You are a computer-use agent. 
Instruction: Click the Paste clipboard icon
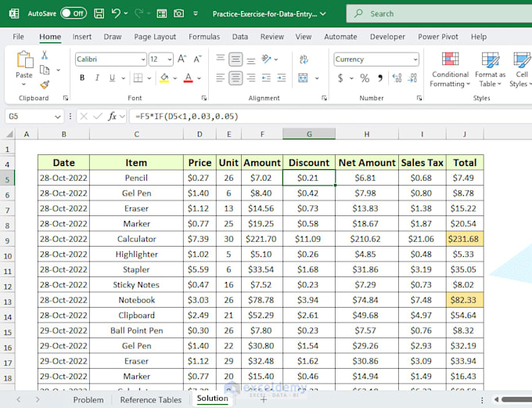(25, 60)
